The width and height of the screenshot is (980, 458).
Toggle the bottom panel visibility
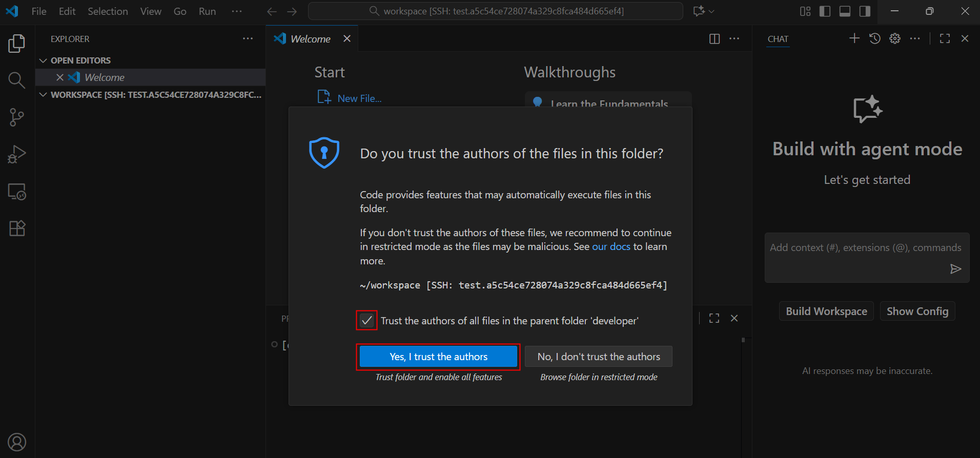(845, 11)
